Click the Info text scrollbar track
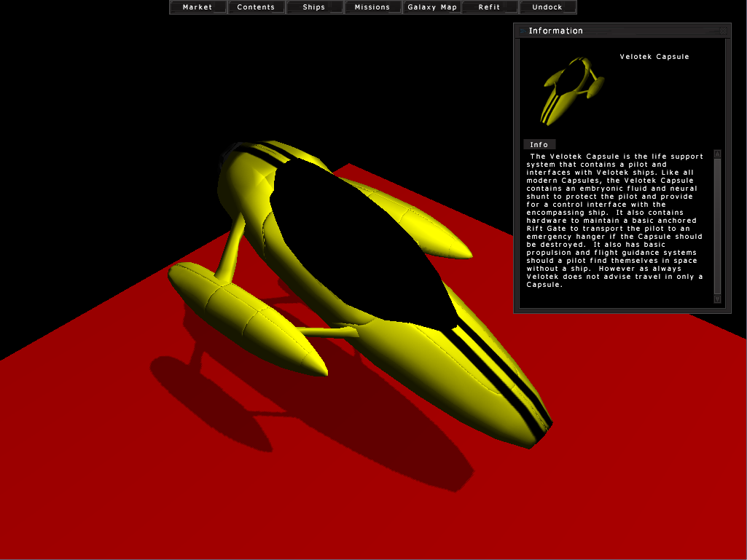 tap(717, 226)
